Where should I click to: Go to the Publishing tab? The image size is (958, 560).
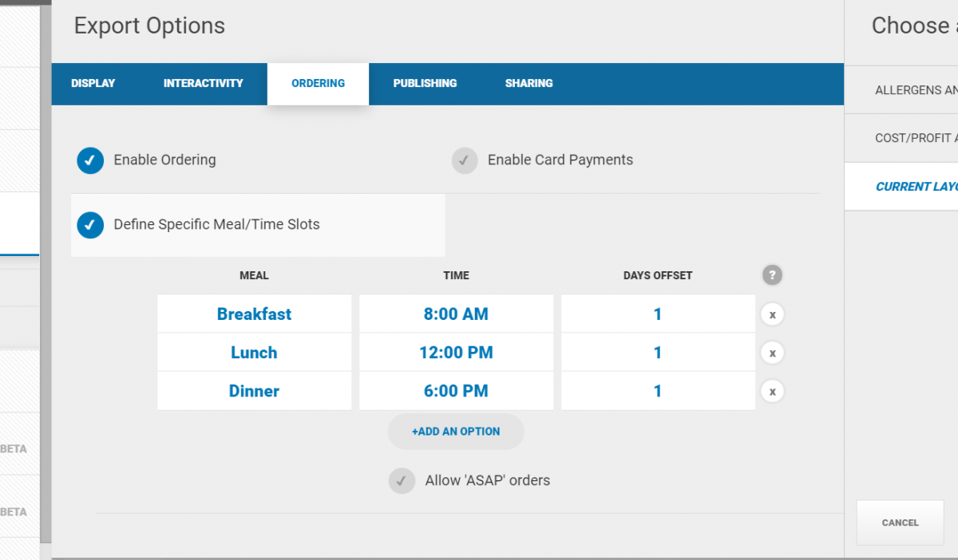coord(425,84)
